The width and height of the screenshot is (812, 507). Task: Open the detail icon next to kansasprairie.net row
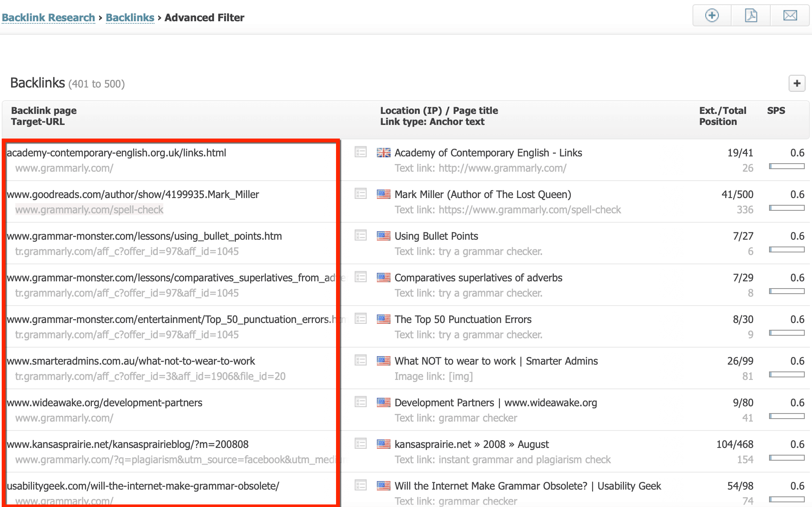(x=360, y=444)
